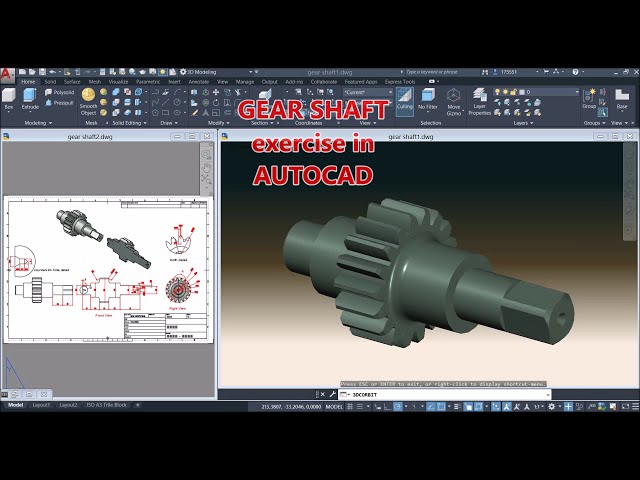Open the AutoCAD application menu logo
Viewport: 640px width, 480px height.
pos(7,75)
